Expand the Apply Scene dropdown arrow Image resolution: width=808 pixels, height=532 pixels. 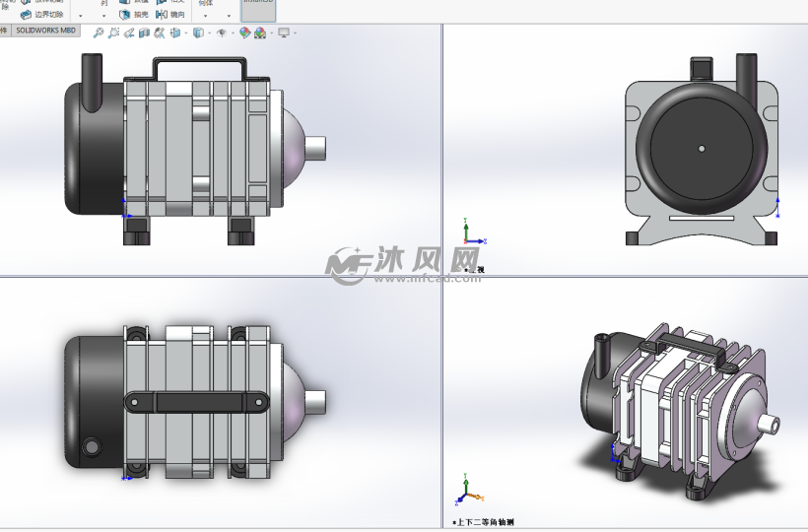[x=272, y=33]
